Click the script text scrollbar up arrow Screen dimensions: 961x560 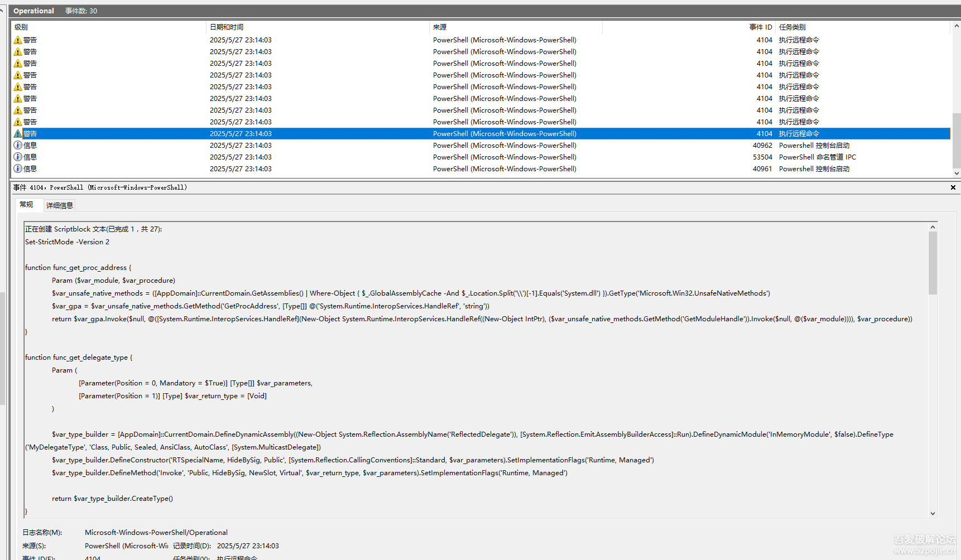[x=933, y=227]
